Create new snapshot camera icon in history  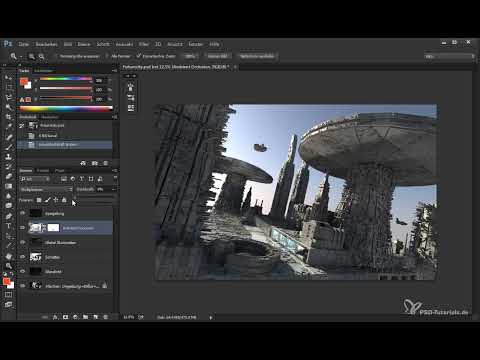pos(95,163)
